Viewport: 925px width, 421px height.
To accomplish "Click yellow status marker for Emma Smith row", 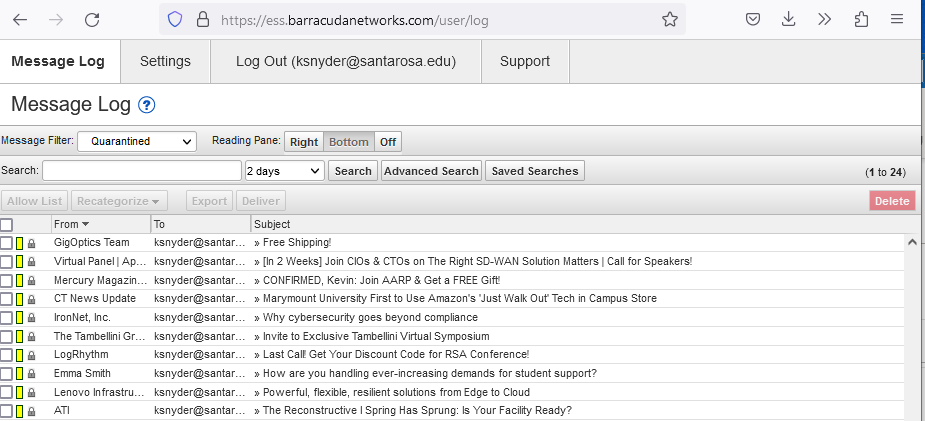I will [19, 374].
